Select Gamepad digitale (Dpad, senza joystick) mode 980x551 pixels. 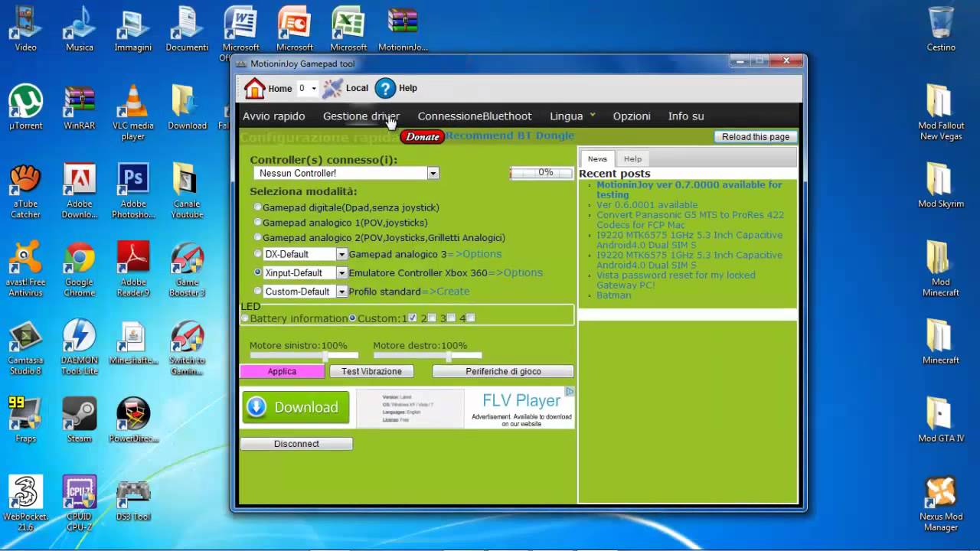pos(258,207)
